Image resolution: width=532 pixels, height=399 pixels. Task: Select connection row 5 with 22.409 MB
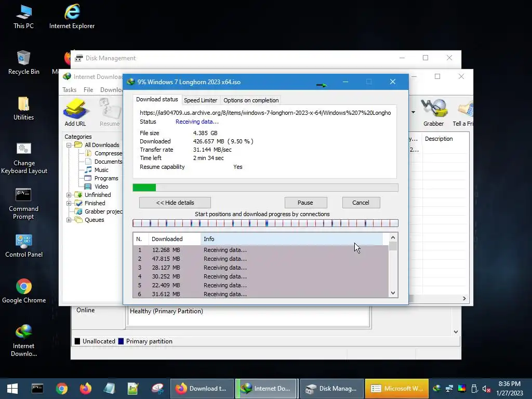click(261, 285)
